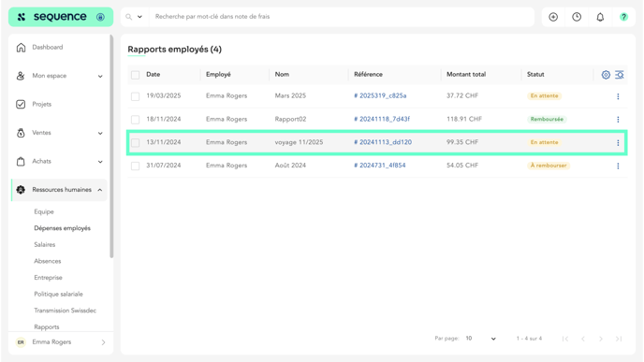Viewport: 644px width, 362px height.
Task: Open Transmission Swissdec submenu
Action: [65, 311]
